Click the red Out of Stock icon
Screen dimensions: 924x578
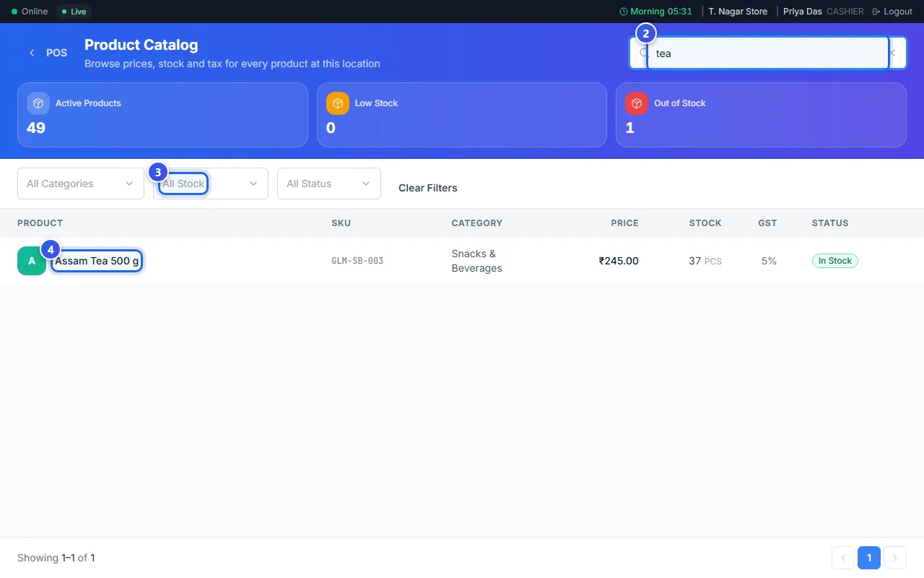click(637, 103)
